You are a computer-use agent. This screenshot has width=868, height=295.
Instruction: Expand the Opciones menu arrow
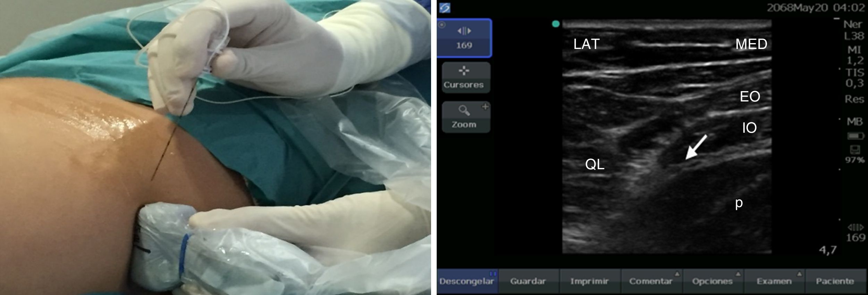click(x=738, y=274)
